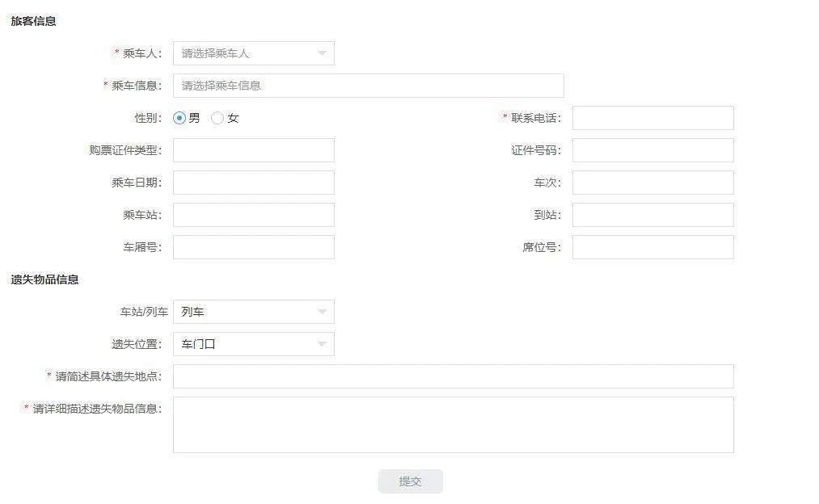
Task: Select the 女 gender radio button
Action: click(x=217, y=117)
